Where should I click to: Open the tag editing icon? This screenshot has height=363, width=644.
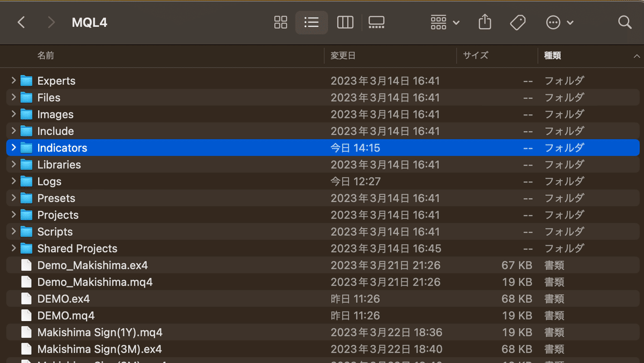[517, 23]
